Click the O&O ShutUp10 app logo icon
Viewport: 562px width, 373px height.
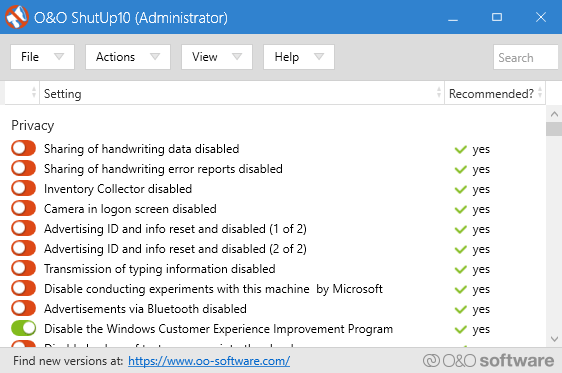[x=16, y=17]
